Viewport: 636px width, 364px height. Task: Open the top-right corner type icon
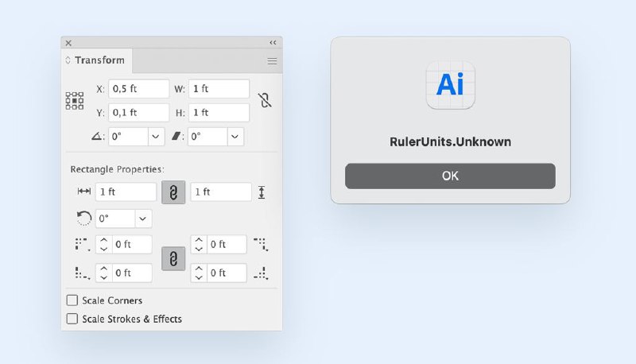(261, 245)
